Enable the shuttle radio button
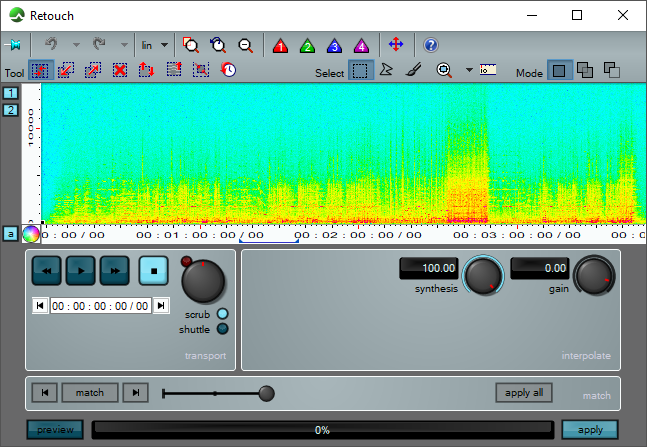 pos(222,329)
